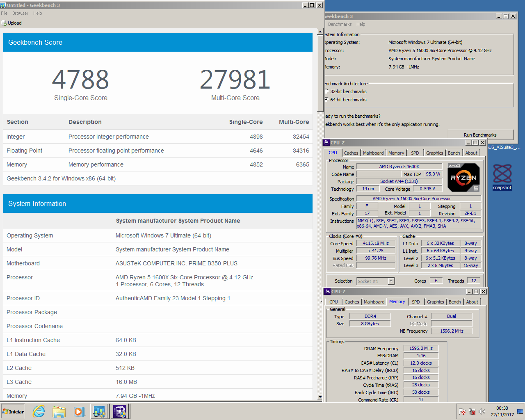Click the Geekbench 3 title bar icon
Viewport: 525px width, 420px height.
[3, 5]
